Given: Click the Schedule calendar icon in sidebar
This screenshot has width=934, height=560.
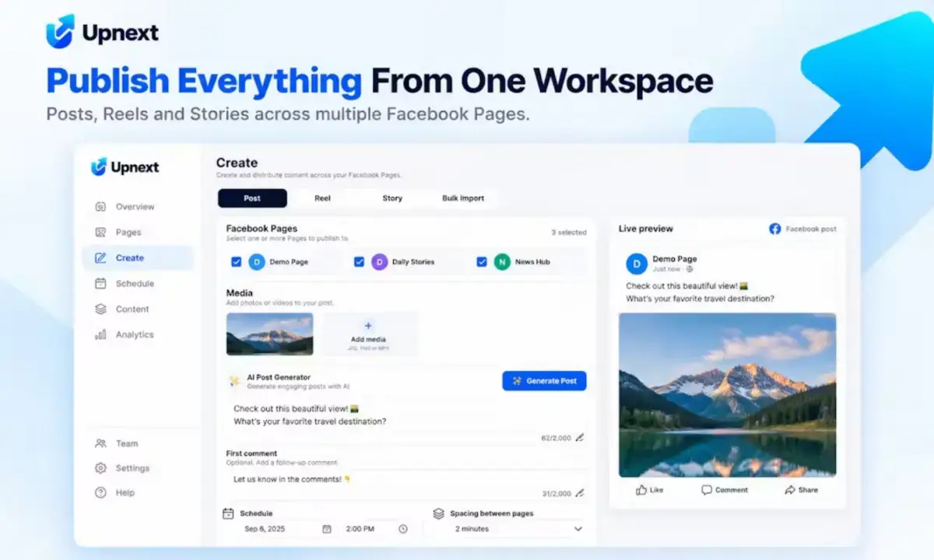Looking at the screenshot, I should (x=100, y=283).
